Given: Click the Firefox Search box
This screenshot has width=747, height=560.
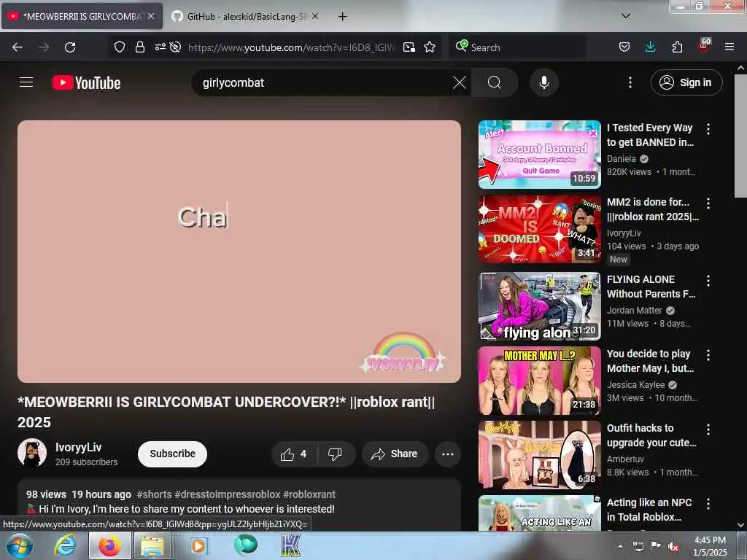Looking at the screenshot, I should pyautogui.click(x=517, y=47).
